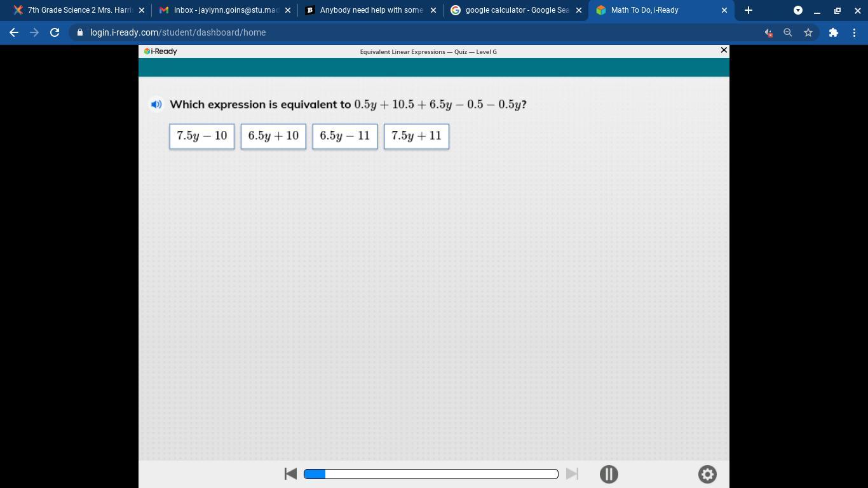Close the i-Ready quiz window
The height and width of the screenshot is (488, 868).
(x=723, y=50)
